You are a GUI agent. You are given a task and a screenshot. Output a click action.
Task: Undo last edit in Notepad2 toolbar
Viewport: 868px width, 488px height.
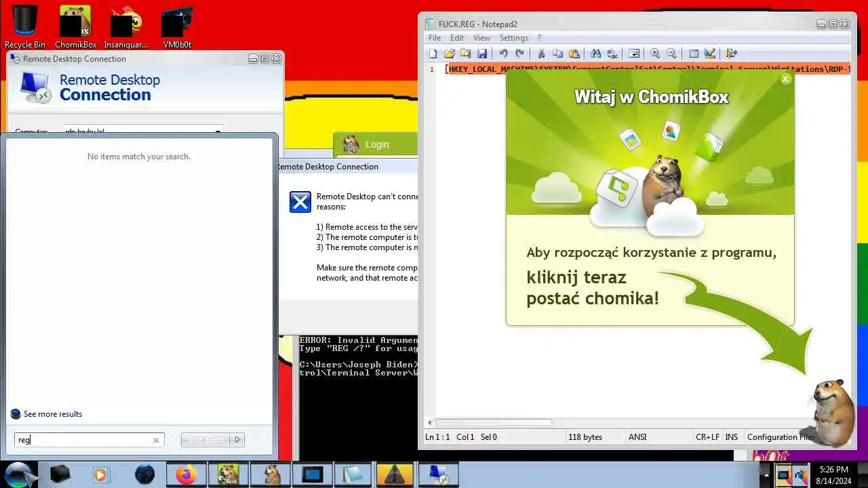[503, 54]
